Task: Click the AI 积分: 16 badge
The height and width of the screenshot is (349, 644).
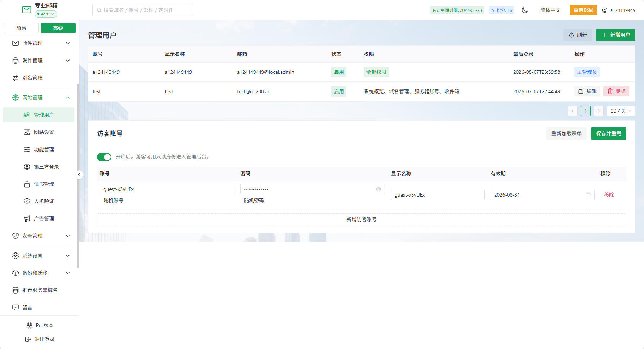Action: point(502,10)
